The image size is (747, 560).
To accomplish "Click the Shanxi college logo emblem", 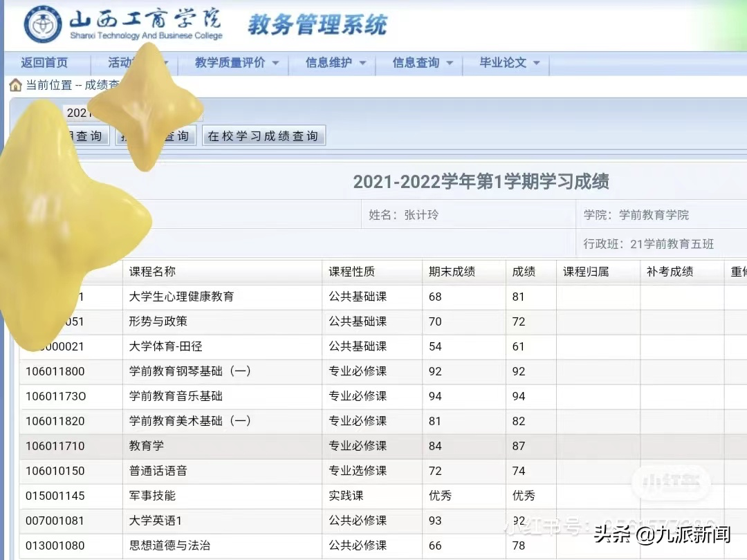I will (x=43, y=24).
